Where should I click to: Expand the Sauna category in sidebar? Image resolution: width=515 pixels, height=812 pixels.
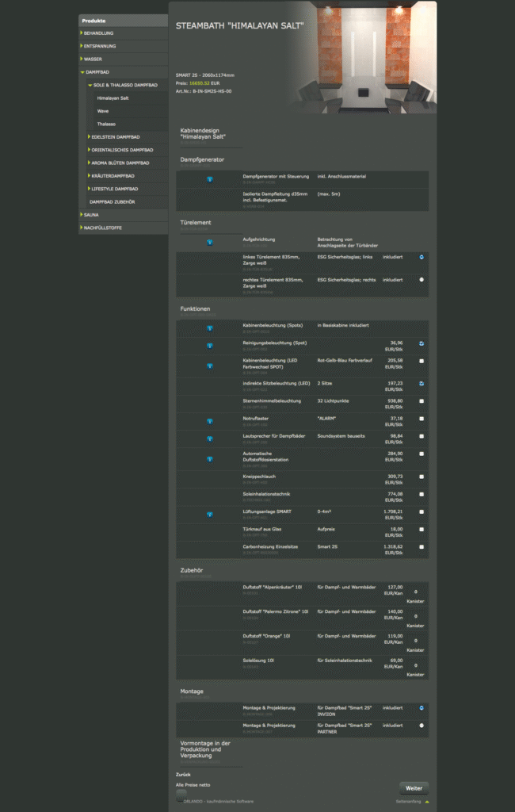point(91,214)
